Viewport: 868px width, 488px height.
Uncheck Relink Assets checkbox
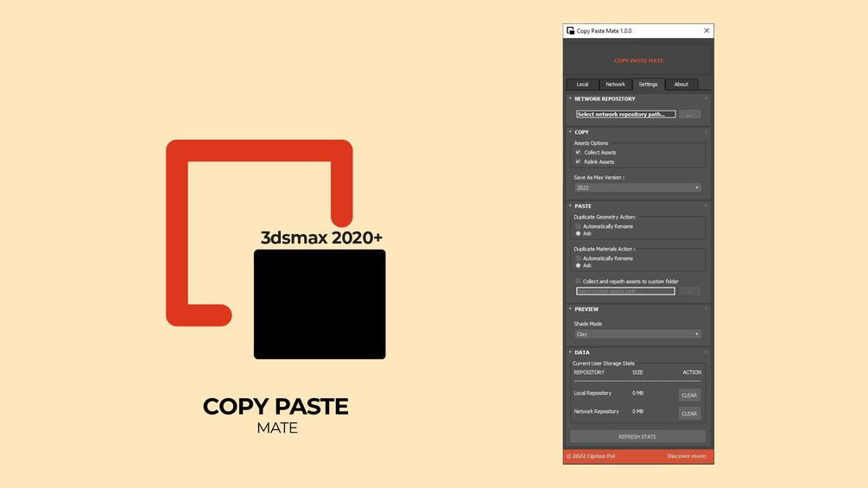(x=578, y=162)
